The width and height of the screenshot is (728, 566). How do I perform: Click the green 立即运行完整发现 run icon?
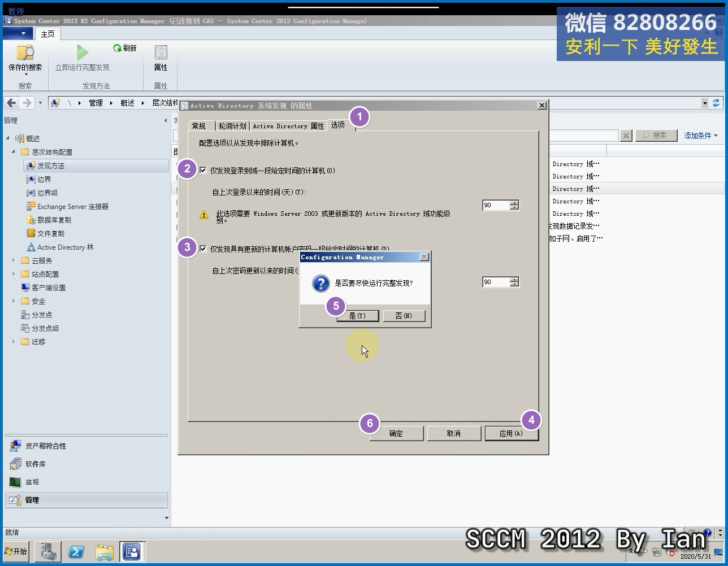pos(83,53)
